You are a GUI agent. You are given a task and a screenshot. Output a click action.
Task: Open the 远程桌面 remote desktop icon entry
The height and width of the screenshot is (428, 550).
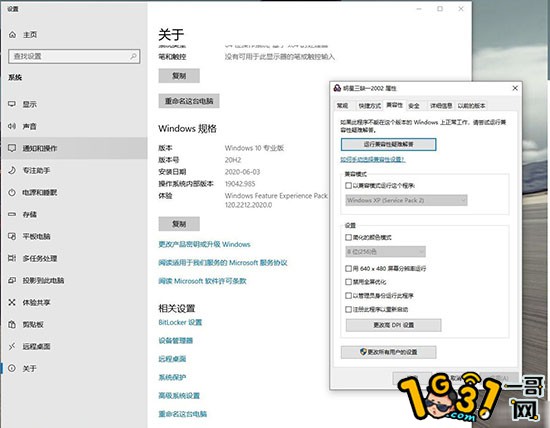(x=12, y=346)
